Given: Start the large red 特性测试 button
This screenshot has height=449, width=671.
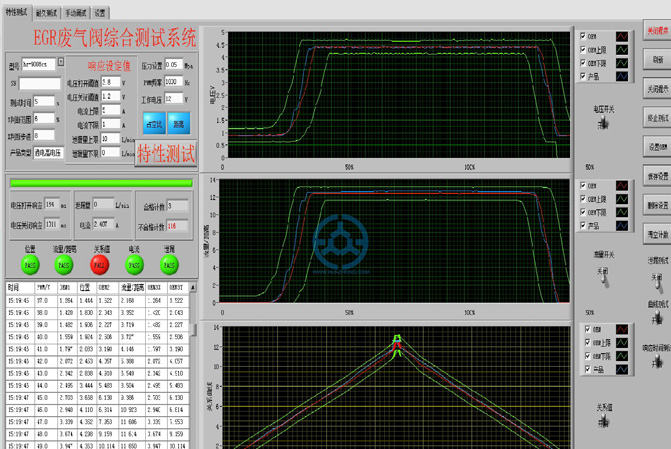Looking at the screenshot, I should pos(166,153).
